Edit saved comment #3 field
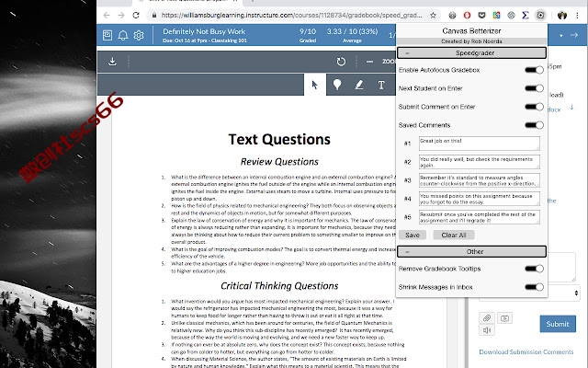588x368 pixels. (x=480, y=180)
